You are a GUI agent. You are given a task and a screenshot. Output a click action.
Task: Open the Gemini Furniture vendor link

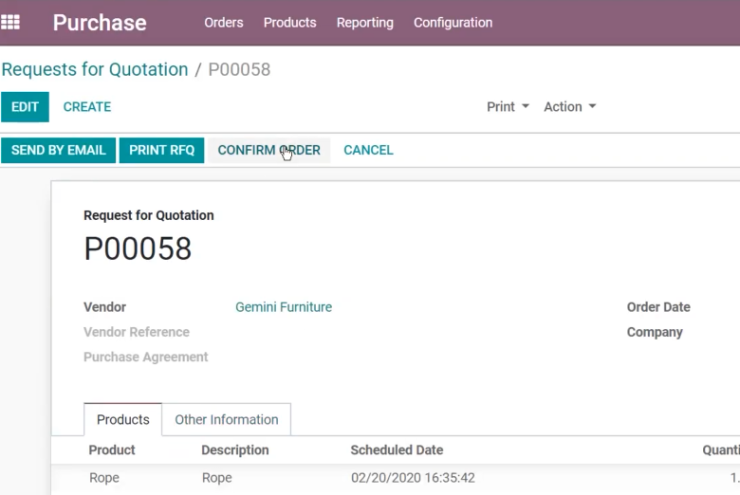pos(284,307)
